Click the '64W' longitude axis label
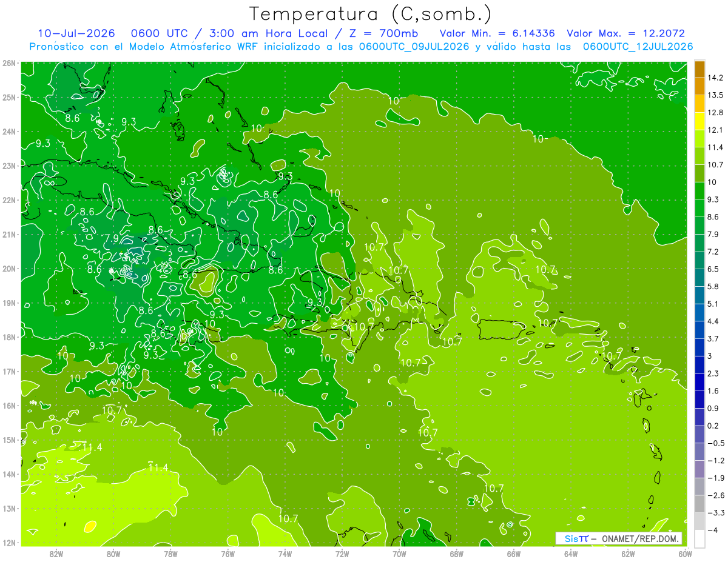 tap(571, 554)
